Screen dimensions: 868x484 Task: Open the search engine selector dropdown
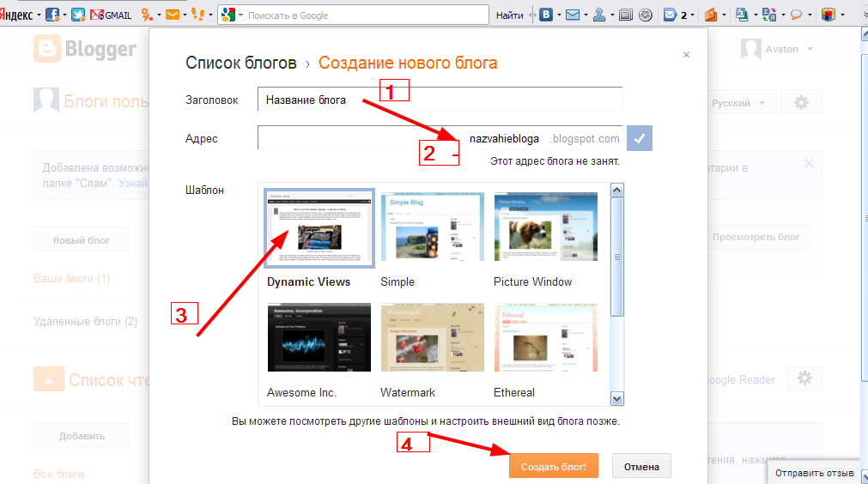coord(240,15)
